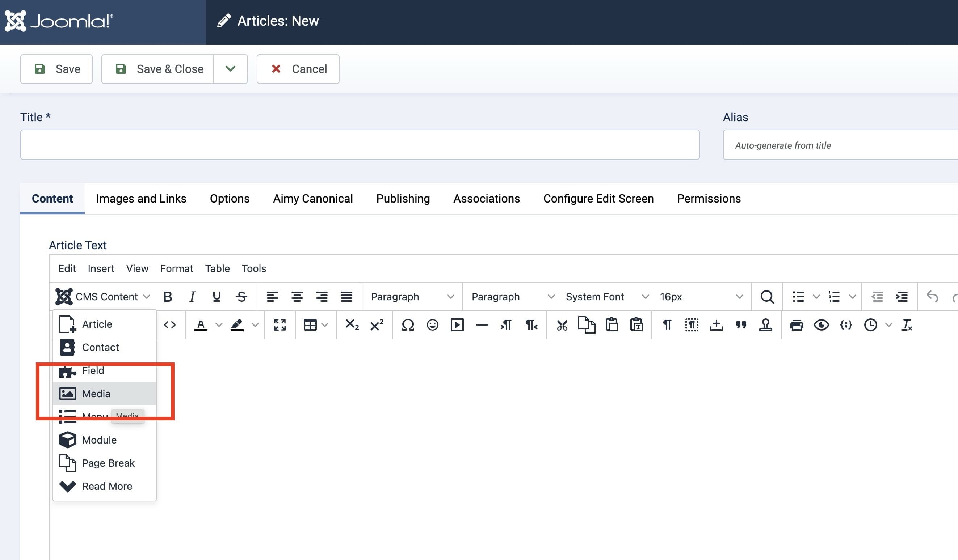The height and width of the screenshot is (560, 958).
Task: Align text right
Action: point(322,297)
